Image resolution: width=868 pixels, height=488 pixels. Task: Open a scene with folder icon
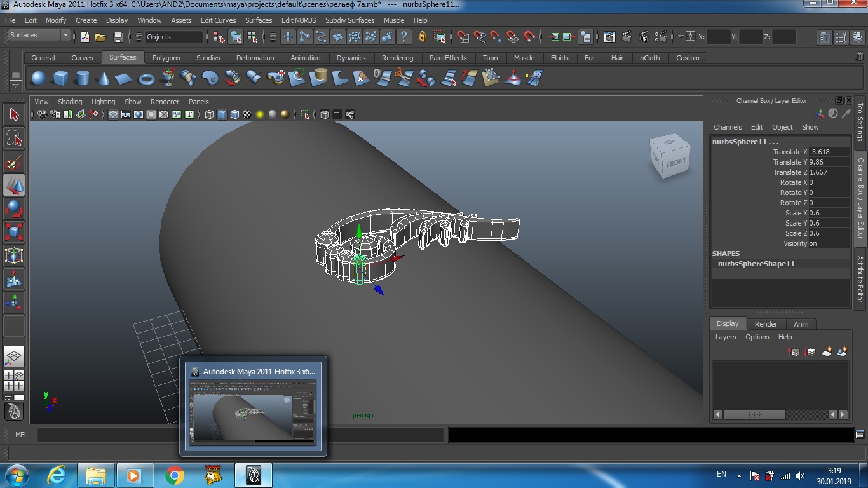tap(100, 37)
